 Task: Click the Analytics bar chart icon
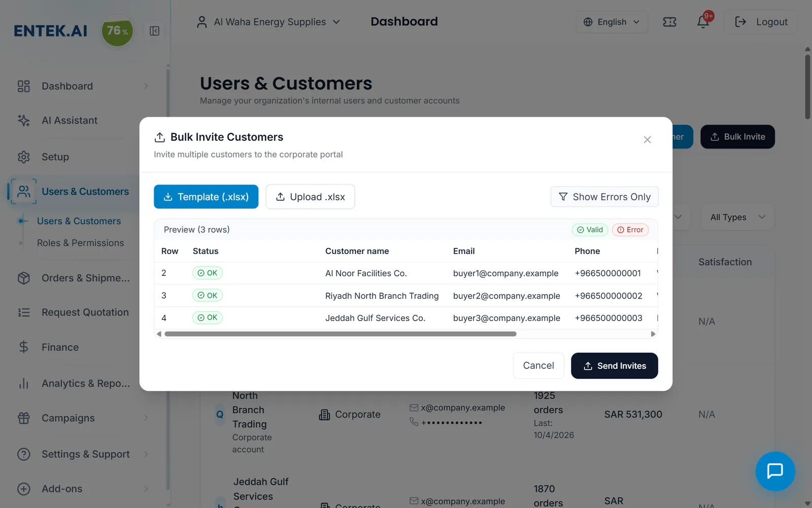[x=24, y=384]
